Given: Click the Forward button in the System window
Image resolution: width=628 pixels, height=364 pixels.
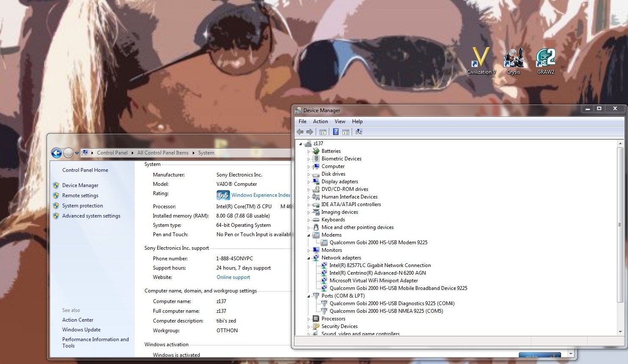Looking at the screenshot, I should click(68, 153).
